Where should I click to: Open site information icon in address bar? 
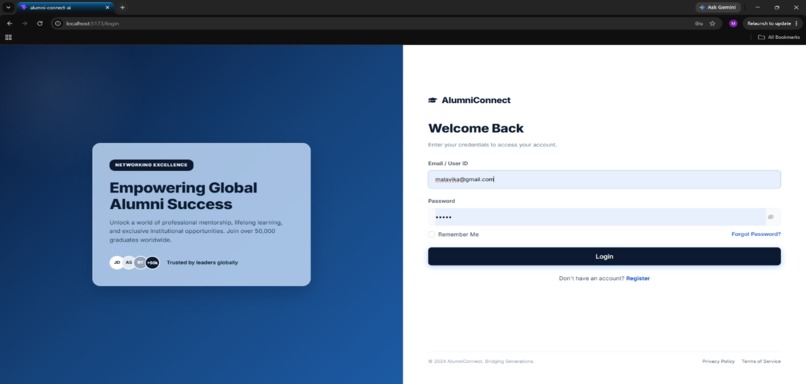click(x=58, y=24)
